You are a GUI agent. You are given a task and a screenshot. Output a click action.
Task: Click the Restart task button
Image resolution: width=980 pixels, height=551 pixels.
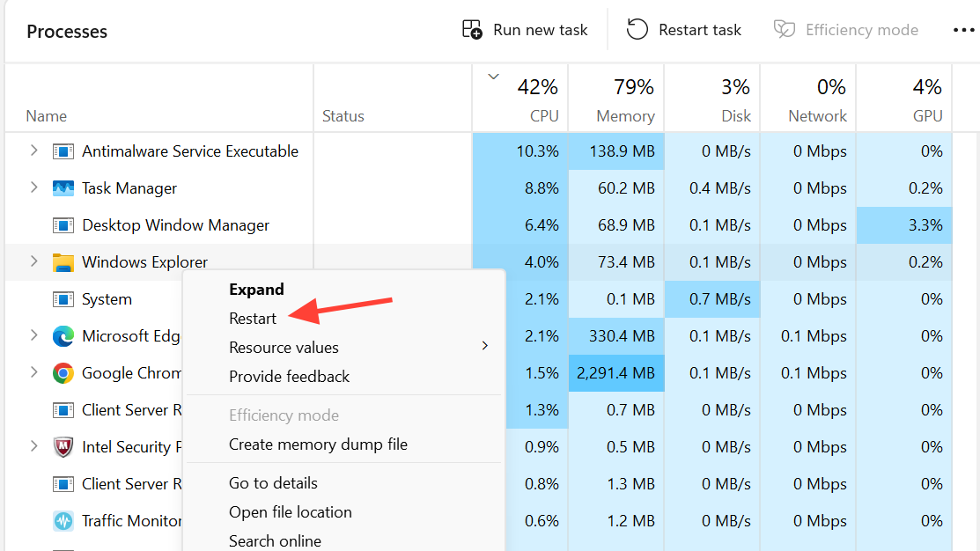pos(684,29)
